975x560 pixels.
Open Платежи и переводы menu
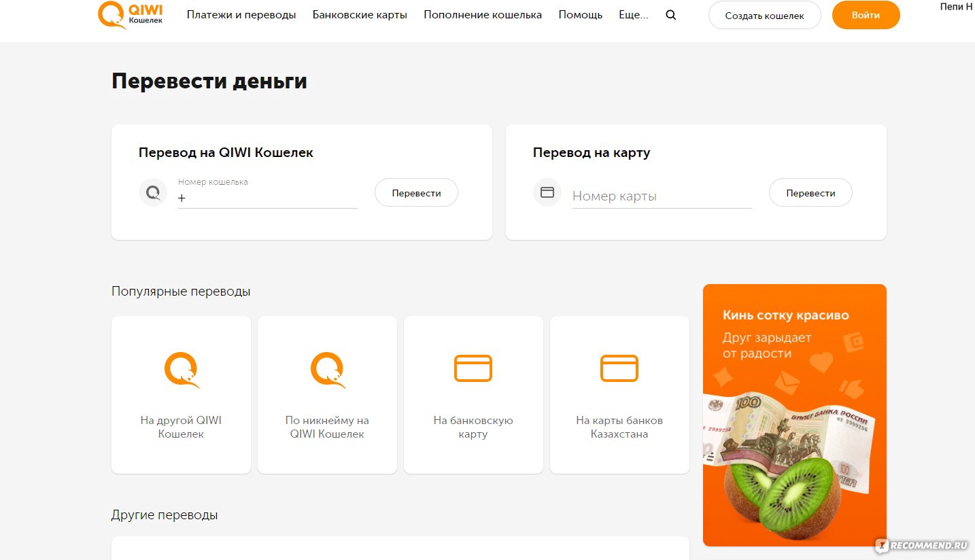point(241,15)
